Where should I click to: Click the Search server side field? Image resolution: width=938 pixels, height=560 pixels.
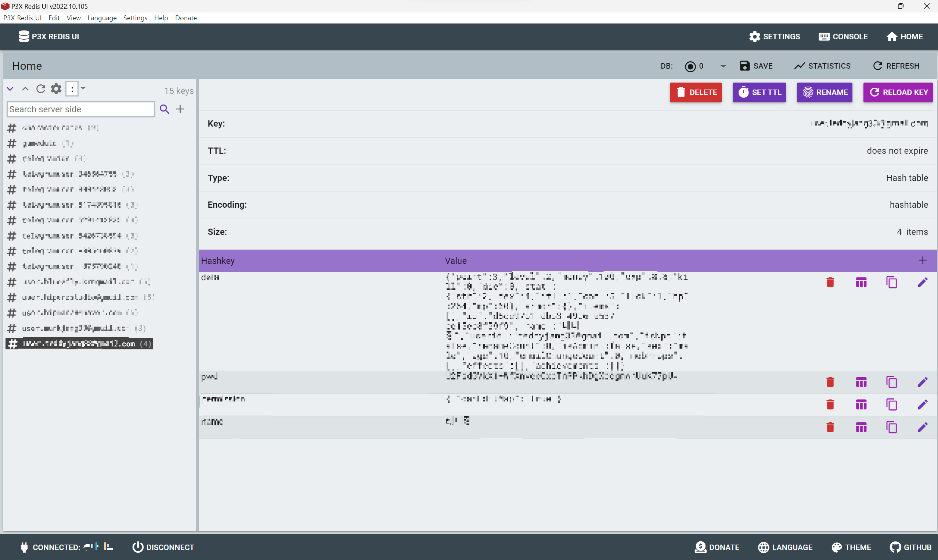(80, 109)
